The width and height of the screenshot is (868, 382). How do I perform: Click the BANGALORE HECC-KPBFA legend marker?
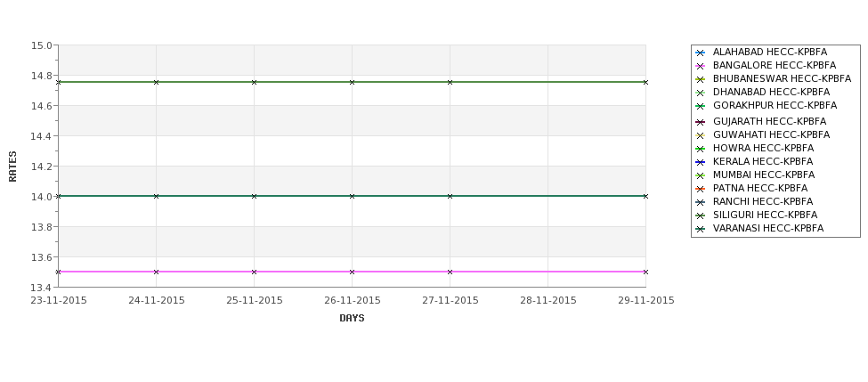pos(701,67)
